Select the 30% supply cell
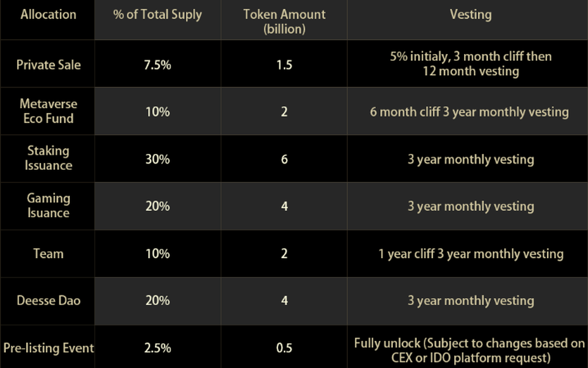 (x=157, y=159)
